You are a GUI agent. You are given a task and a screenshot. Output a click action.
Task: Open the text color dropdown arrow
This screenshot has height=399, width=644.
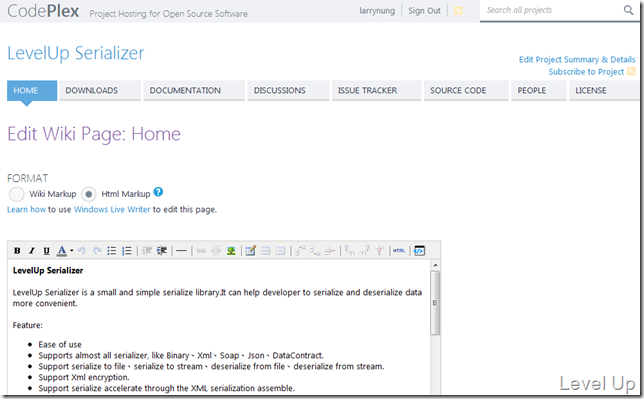pos(71,251)
